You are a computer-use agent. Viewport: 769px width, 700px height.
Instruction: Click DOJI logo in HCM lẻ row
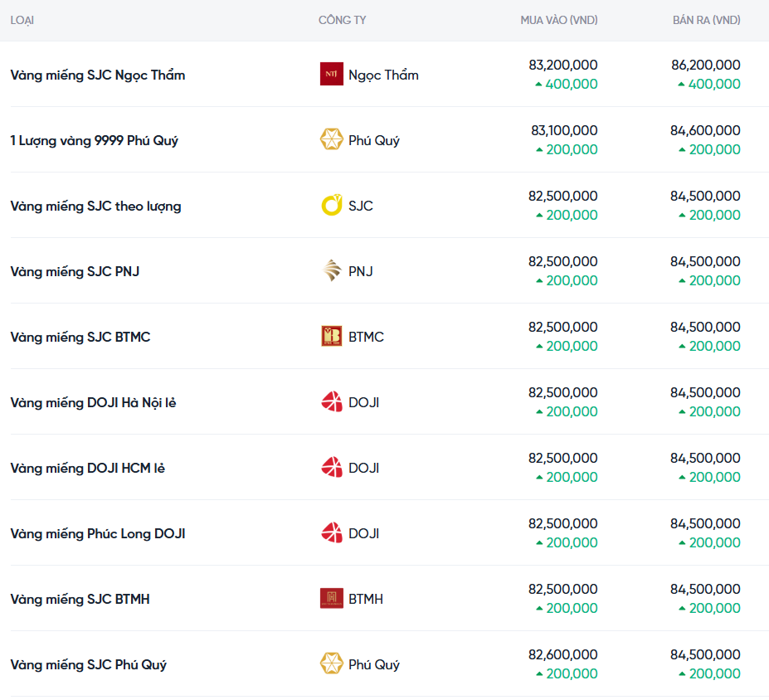pos(331,468)
